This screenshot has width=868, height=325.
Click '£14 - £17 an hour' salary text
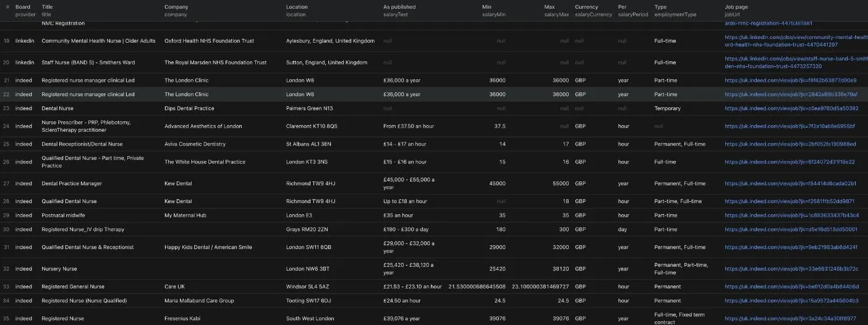pos(405,144)
